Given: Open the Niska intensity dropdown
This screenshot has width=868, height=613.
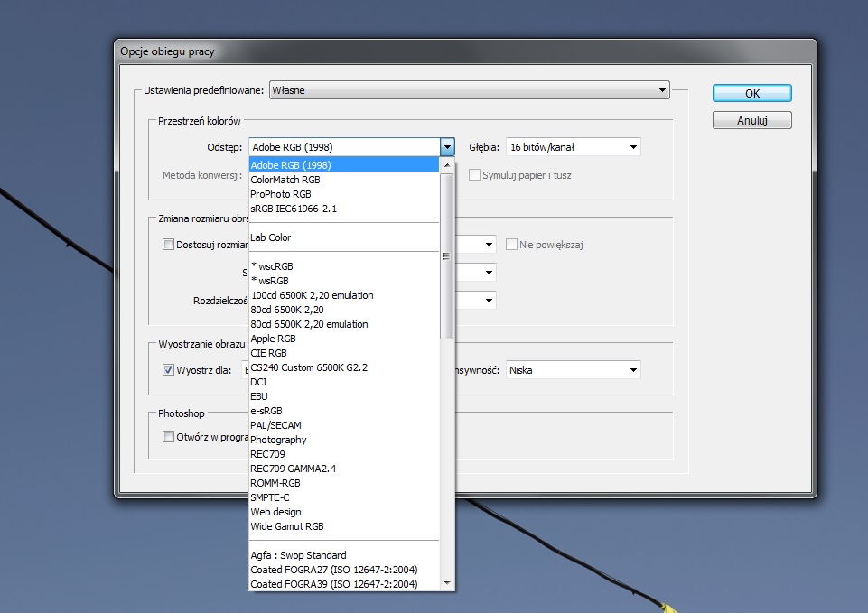Looking at the screenshot, I should pyautogui.click(x=573, y=369).
